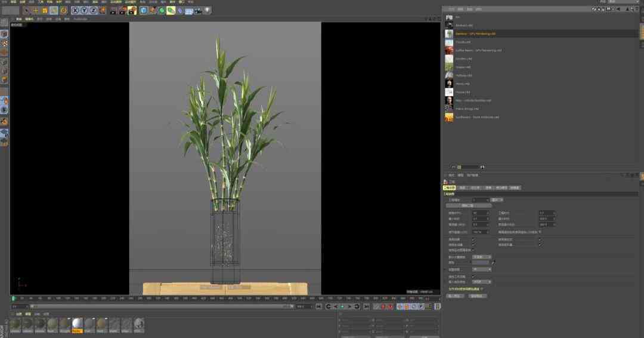Click the timeline preview range bar
This screenshot has width=644, height=338.
coord(162,307)
